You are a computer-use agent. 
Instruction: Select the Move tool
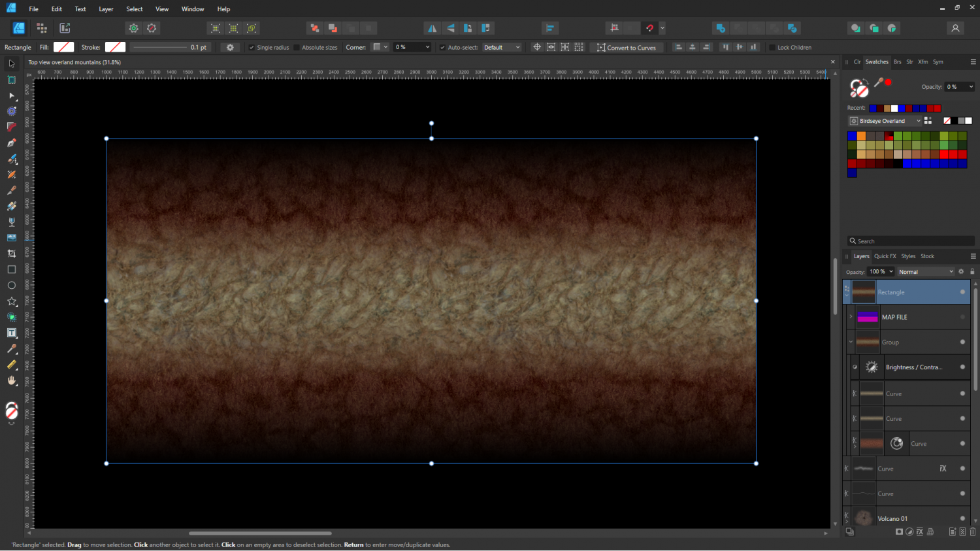(x=11, y=63)
